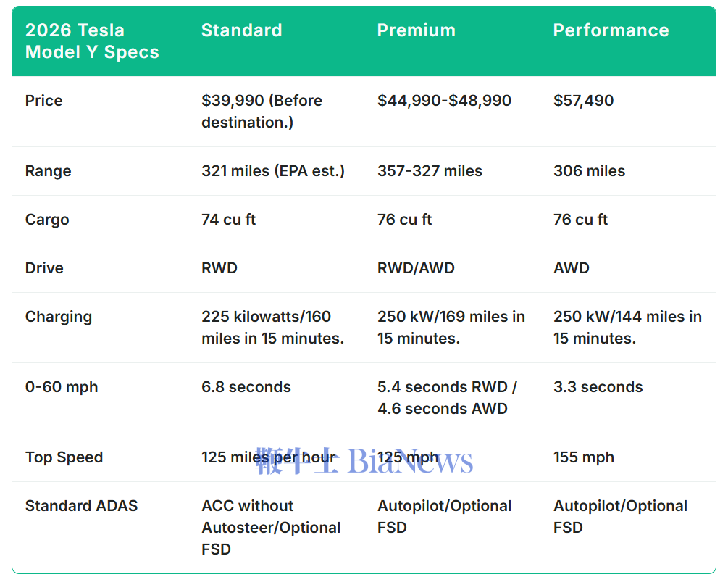Image resolution: width=728 pixels, height=577 pixels.
Task: Select the $57,490 Performance price
Action: [584, 101]
